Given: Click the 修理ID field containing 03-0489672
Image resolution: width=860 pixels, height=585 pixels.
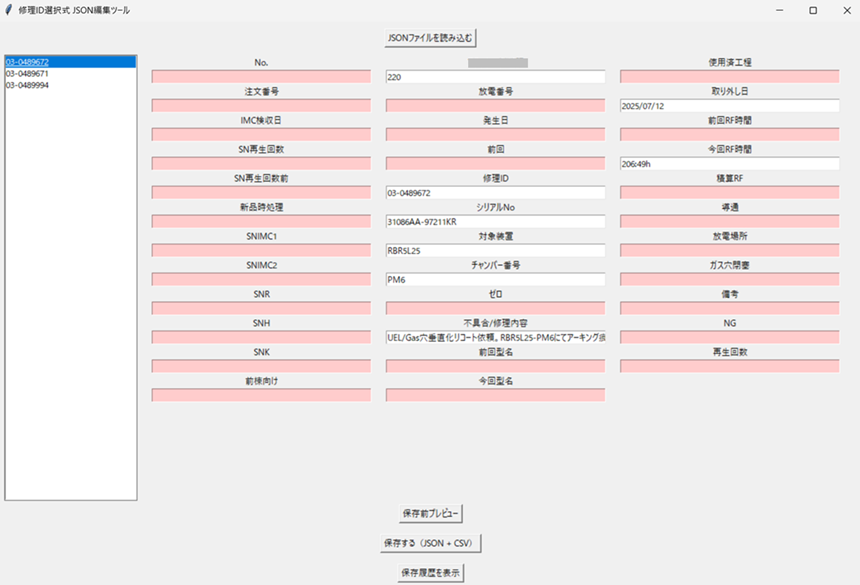Looking at the screenshot, I should click(x=495, y=193).
